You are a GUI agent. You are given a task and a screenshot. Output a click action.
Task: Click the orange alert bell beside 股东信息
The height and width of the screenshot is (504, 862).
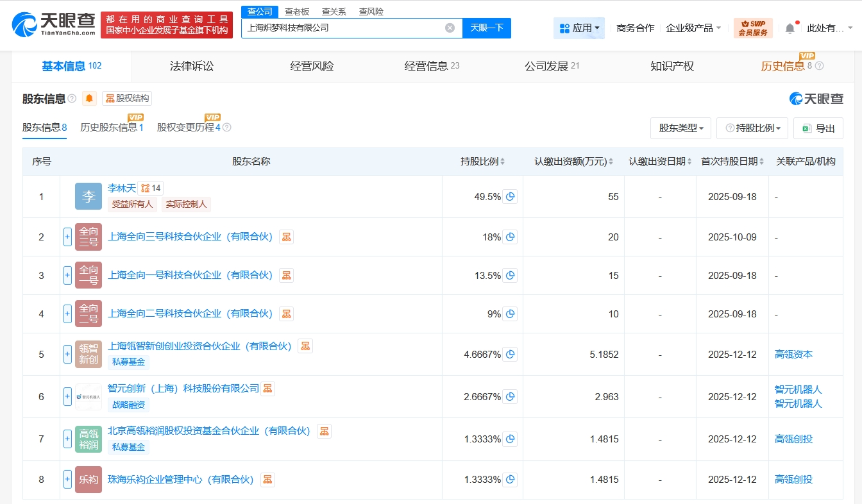coord(89,99)
